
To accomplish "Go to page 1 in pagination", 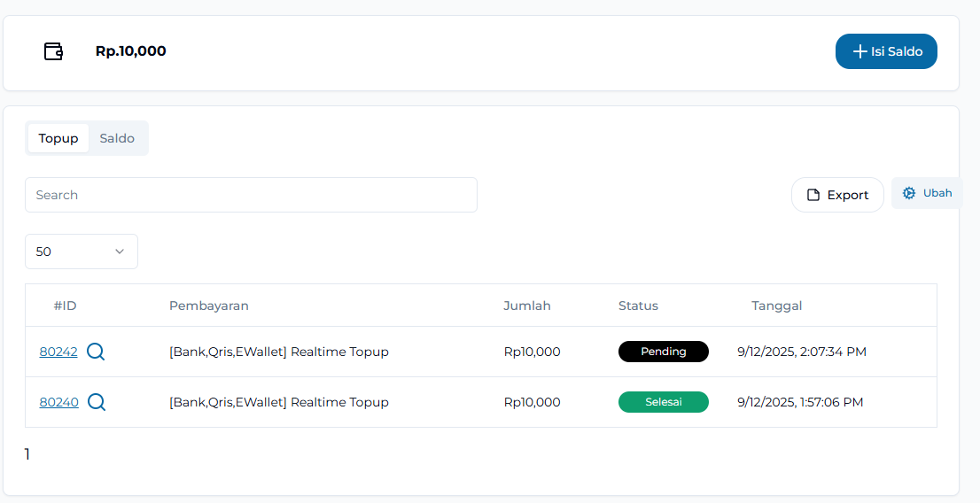I will [27, 454].
